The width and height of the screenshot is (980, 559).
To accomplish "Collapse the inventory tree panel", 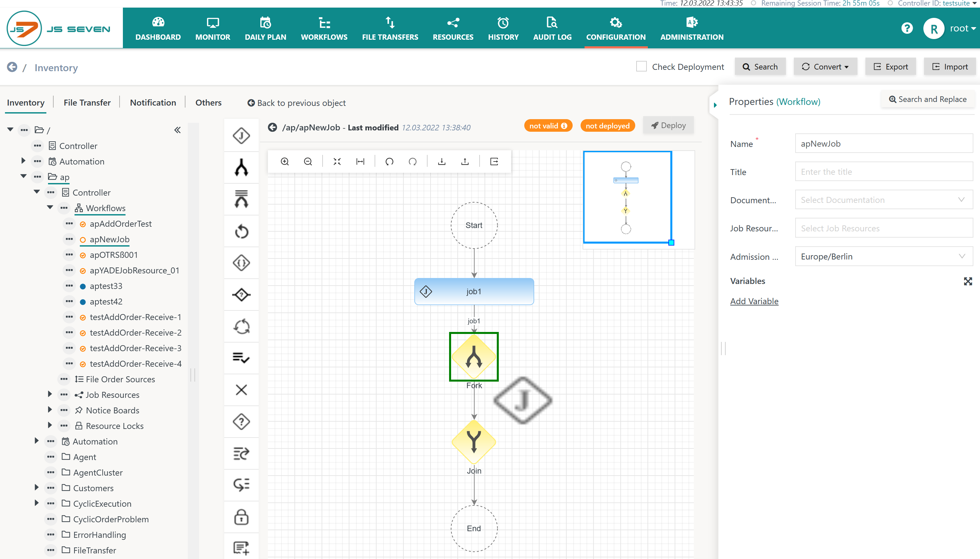I will coord(177,130).
